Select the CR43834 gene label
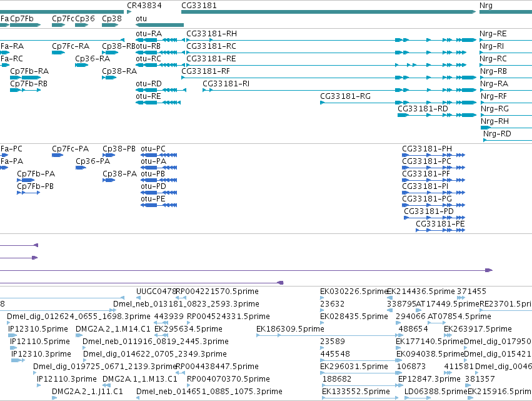 (144, 6)
